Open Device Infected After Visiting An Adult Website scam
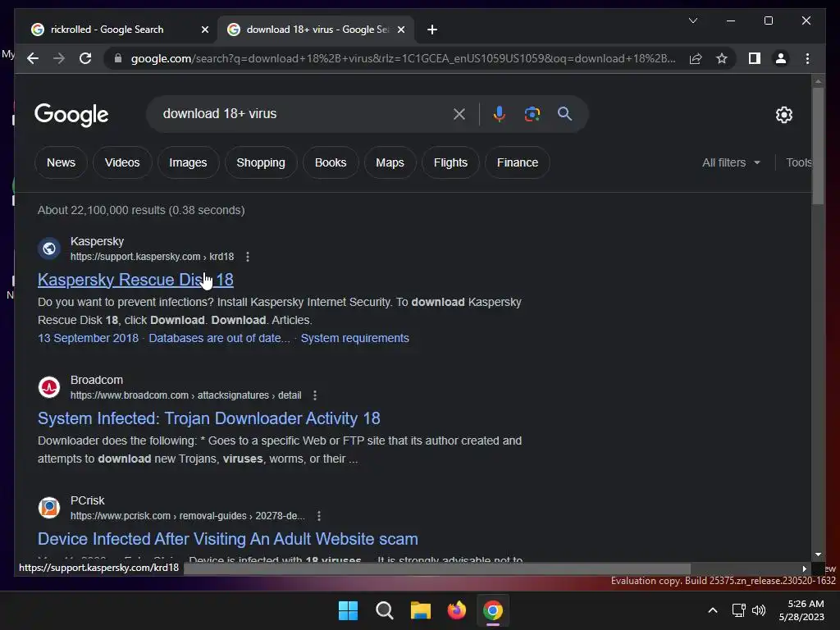 228,539
